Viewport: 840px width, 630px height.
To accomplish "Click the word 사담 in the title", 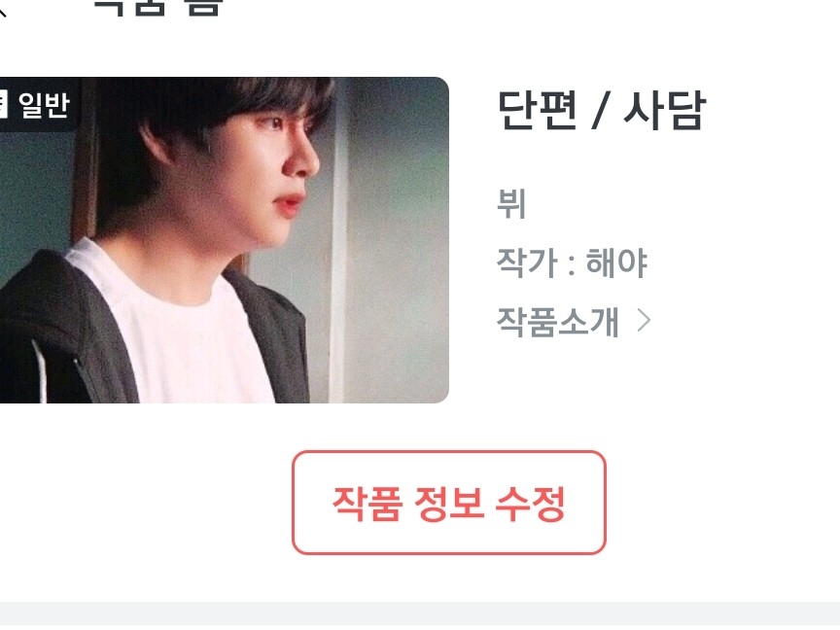I will pyautogui.click(x=664, y=110).
